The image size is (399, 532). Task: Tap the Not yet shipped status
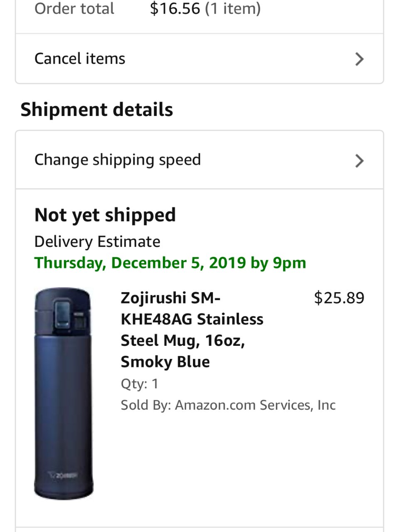[x=105, y=215]
